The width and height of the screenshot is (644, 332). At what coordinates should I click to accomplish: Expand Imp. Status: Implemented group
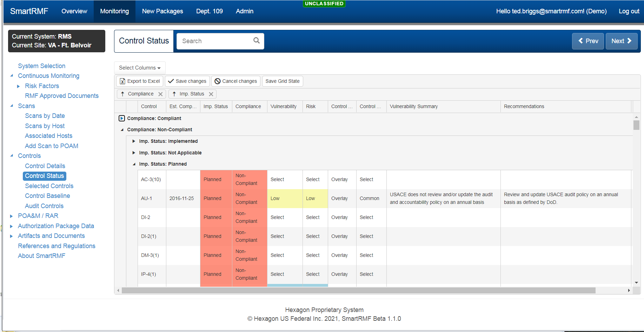[x=134, y=141]
